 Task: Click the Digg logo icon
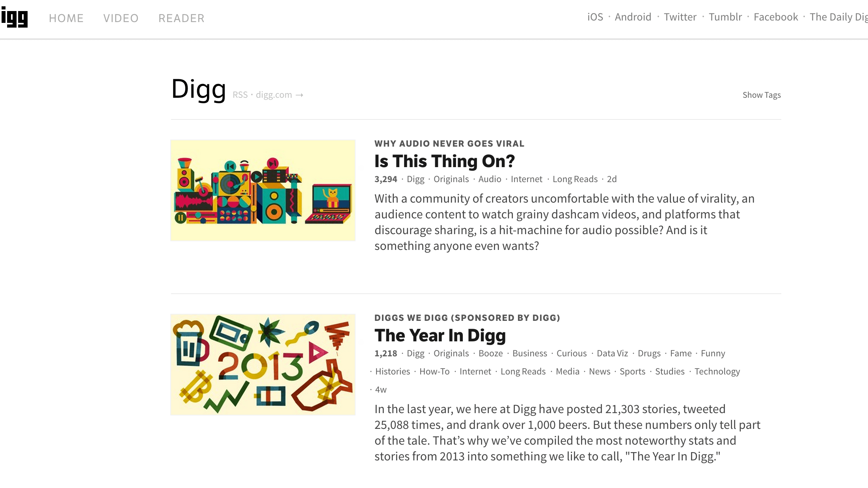[x=15, y=18]
